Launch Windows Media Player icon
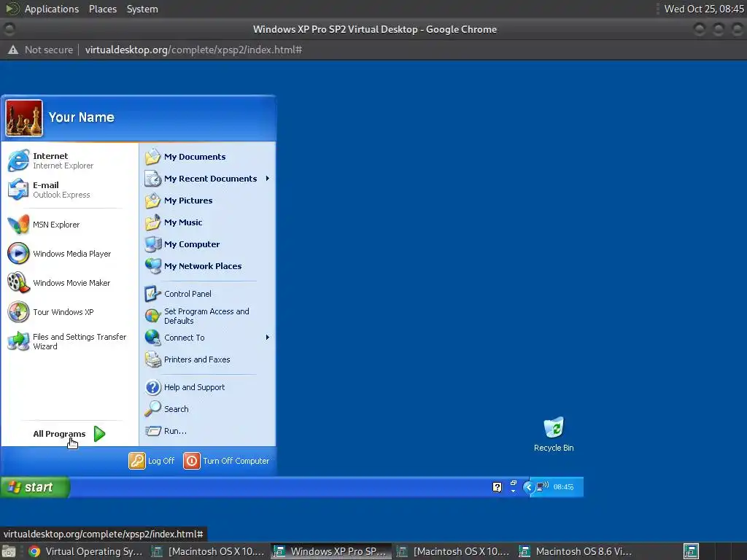 (18, 253)
